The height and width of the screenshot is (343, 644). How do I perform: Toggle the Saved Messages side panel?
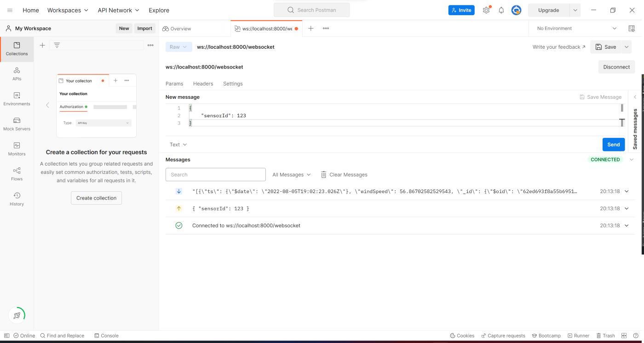(x=635, y=124)
